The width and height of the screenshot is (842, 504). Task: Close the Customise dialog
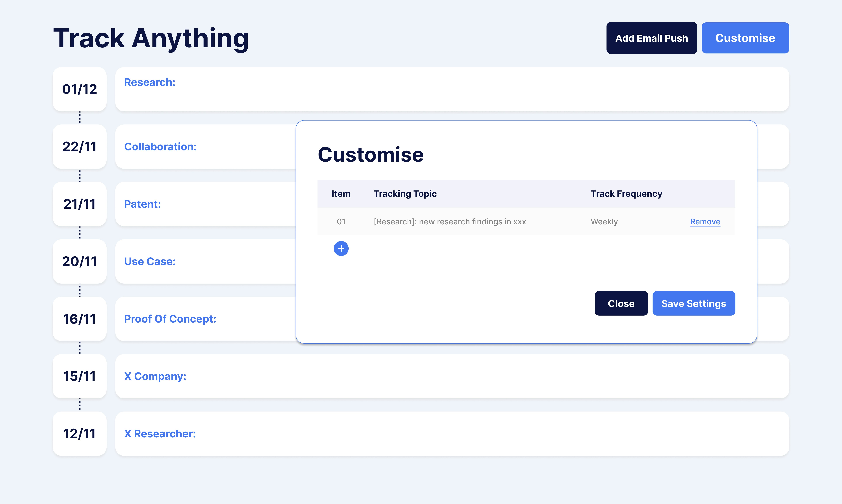[x=621, y=303]
